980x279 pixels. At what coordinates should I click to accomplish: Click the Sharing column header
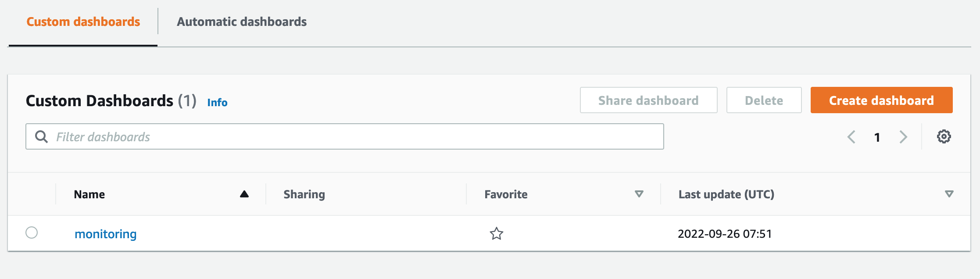point(304,194)
